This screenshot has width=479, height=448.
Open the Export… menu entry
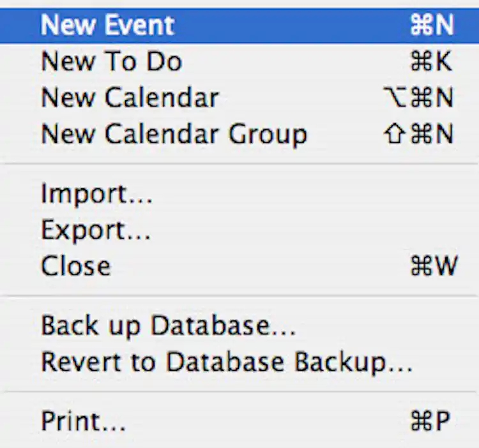point(240,230)
